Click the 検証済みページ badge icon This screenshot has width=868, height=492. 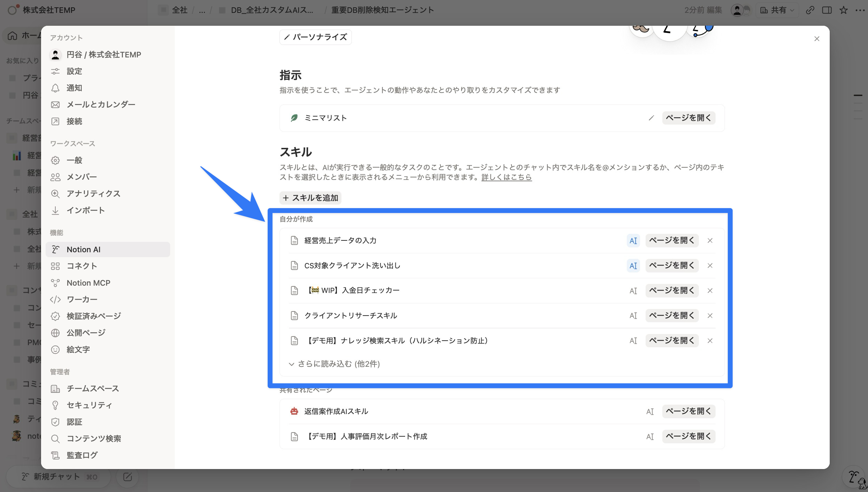pyautogui.click(x=55, y=316)
